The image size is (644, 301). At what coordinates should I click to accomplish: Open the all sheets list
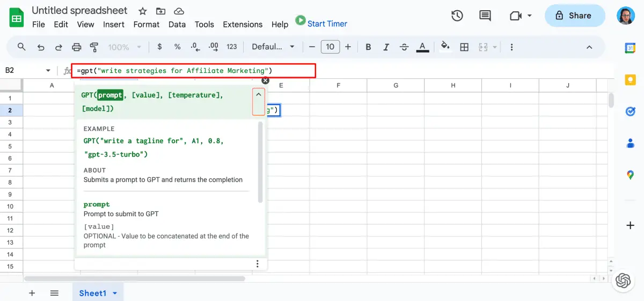(54, 293)
